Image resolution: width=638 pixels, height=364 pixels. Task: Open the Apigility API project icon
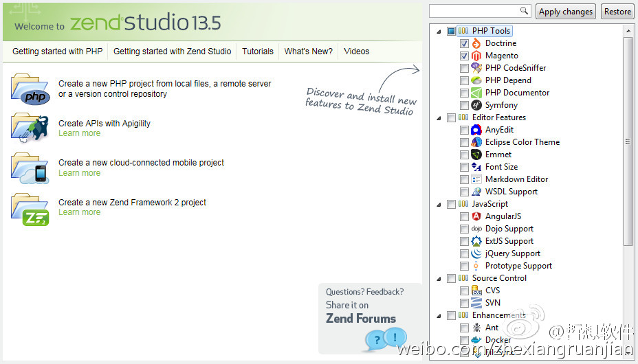30,128
